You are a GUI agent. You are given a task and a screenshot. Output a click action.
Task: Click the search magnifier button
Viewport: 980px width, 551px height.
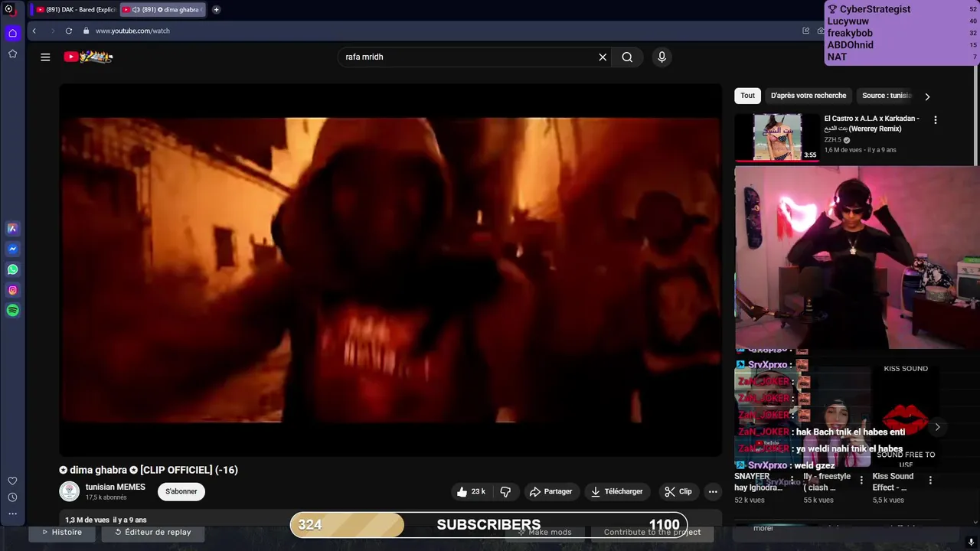627,57
